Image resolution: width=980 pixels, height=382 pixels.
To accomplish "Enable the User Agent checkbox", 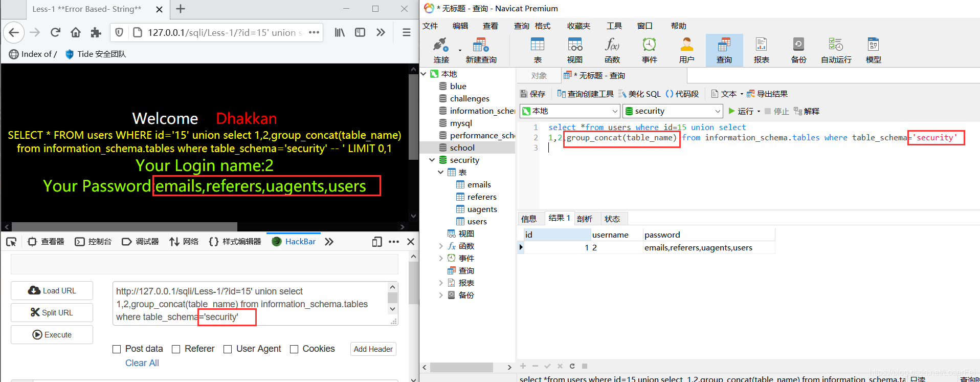I will [x=228, y=349].
